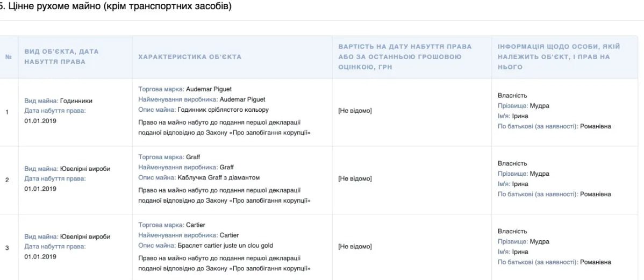Click the 'Характеристика об'єкта' column header
Image resolution: width=644 pixels, height=280 pixels.
pyautogui.click(x=190, y=56)
